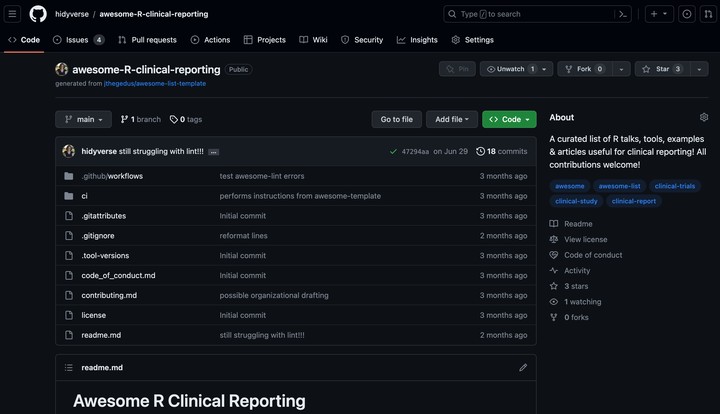Open 'reformat lines' commit message

[x=243, y=236]
